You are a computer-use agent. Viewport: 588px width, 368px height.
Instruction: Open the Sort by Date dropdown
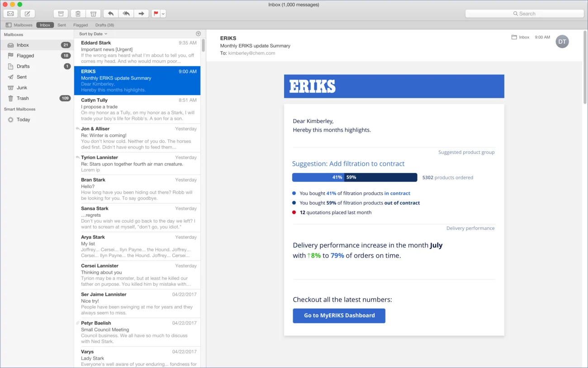click(93, 34)
